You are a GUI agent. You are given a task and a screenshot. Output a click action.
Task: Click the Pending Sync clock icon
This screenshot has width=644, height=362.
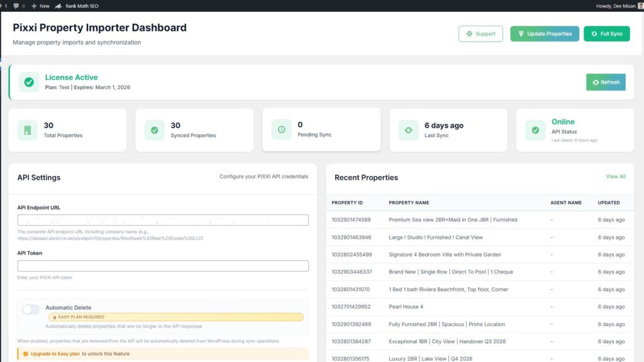click(282, 129)
